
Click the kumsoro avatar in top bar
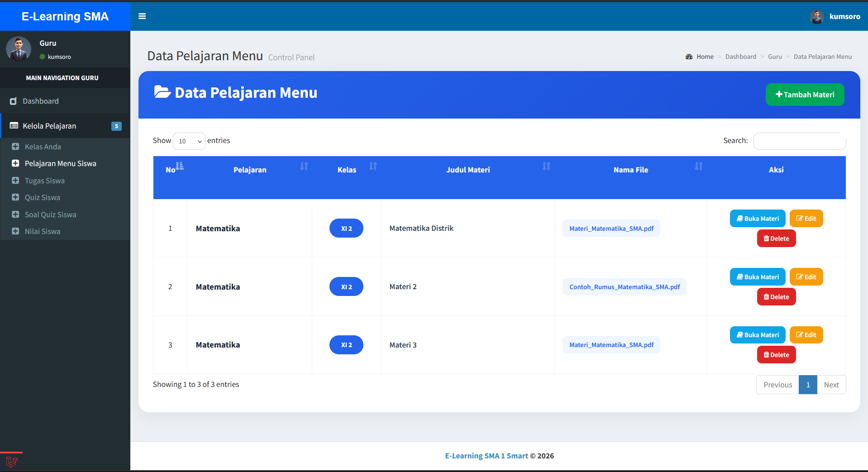[817, 17]
